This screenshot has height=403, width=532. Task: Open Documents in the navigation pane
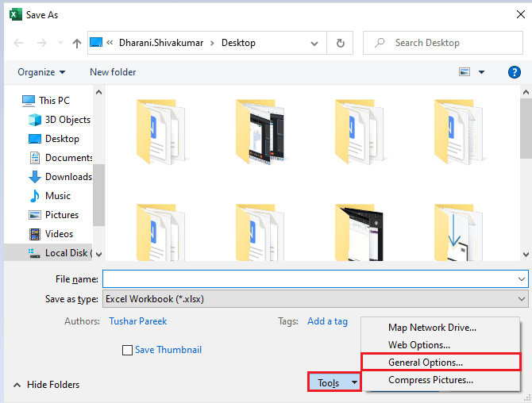point(60,158)
